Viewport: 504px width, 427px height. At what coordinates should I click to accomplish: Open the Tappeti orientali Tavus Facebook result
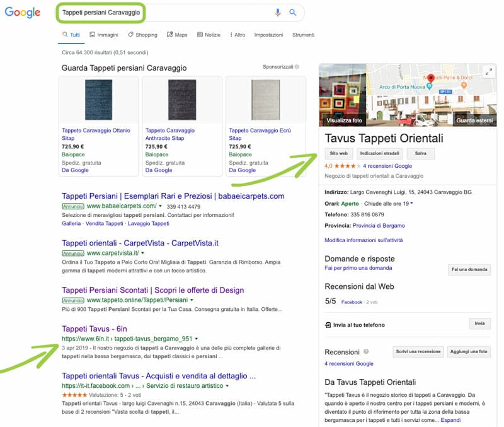click(159, 375)
